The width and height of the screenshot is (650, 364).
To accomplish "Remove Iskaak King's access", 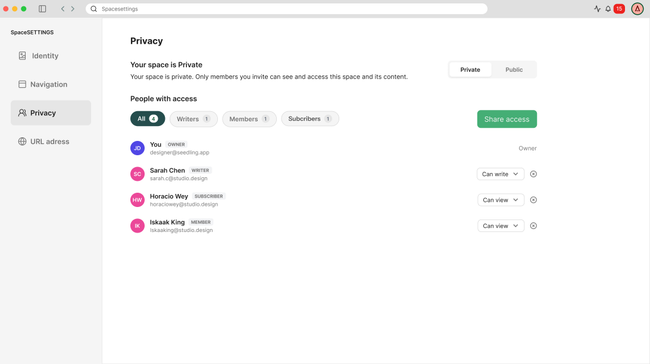I will click(533, 226).
